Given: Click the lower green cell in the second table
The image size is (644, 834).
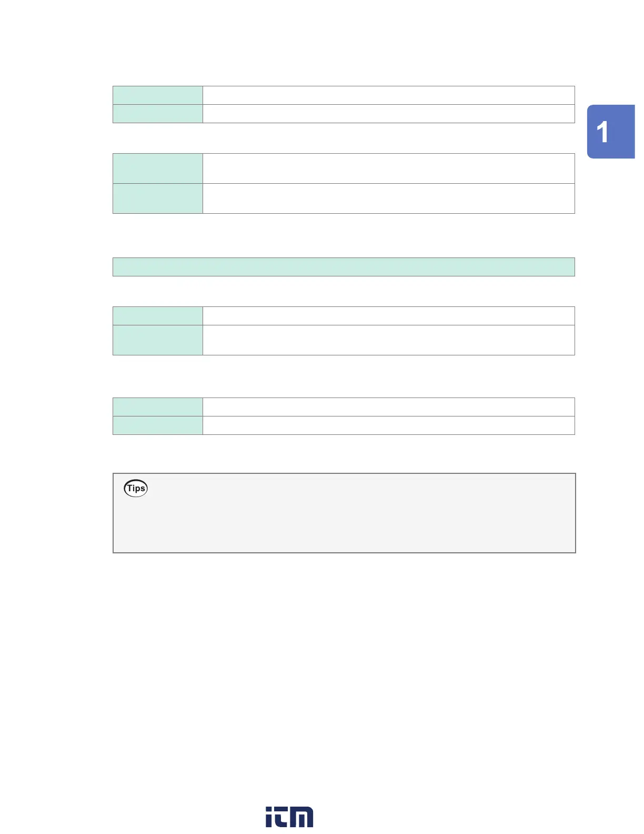Looking at the screenshot, I should coord(158,198).
